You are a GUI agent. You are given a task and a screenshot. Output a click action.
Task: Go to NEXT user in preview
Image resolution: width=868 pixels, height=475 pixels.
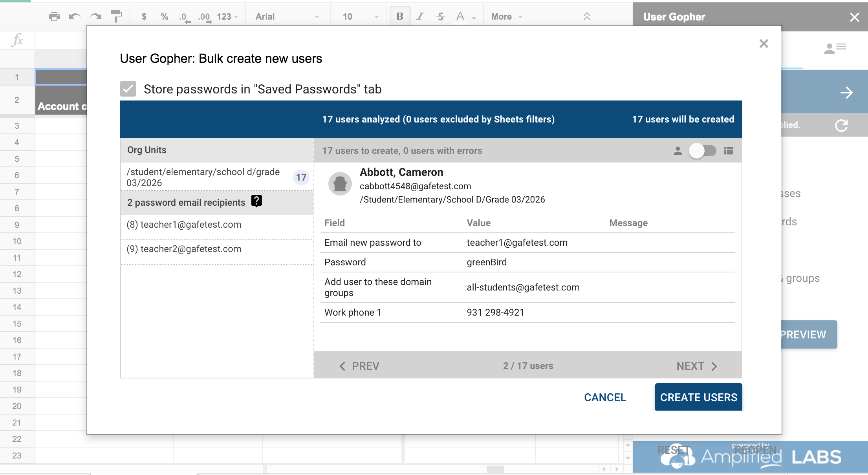(696, 366)
